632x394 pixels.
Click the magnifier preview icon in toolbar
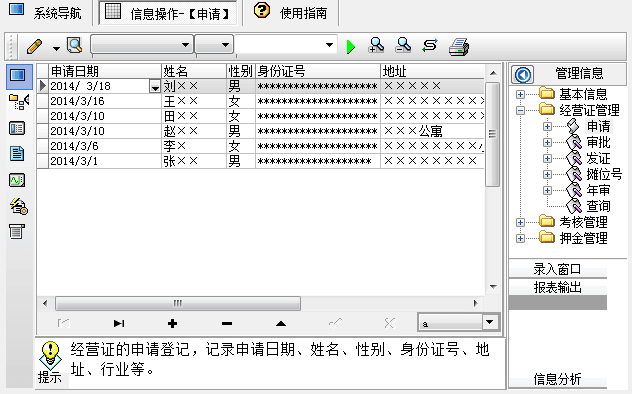pos(75,46)
